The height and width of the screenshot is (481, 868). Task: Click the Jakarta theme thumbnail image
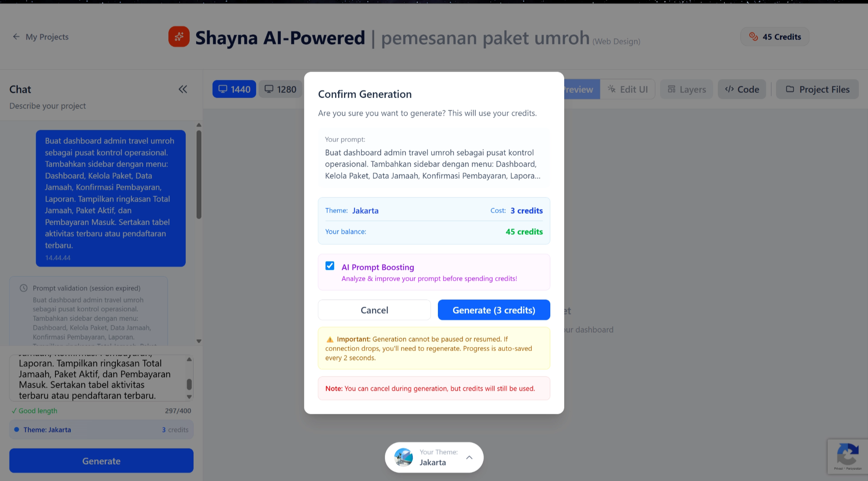[404, 457]
